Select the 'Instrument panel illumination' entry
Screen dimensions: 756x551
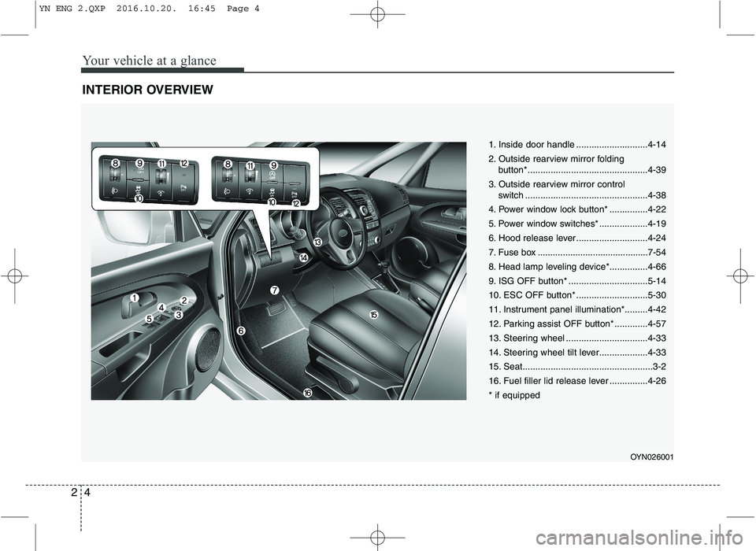pyautogui.click(x=577, y=309)
